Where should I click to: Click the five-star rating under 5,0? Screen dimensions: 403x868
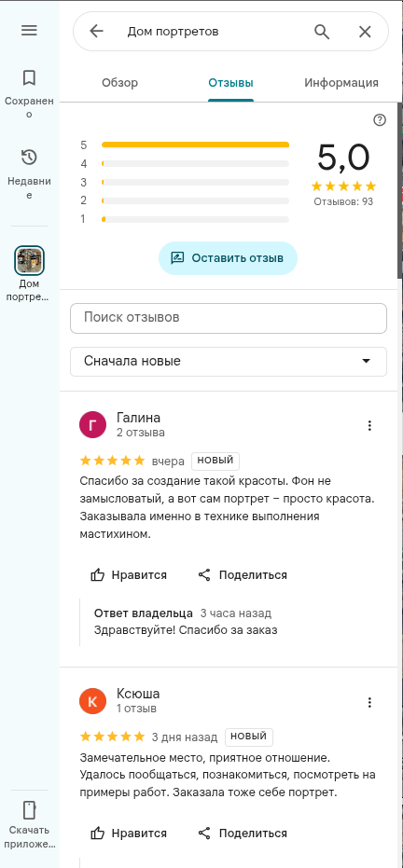[343, 186]
